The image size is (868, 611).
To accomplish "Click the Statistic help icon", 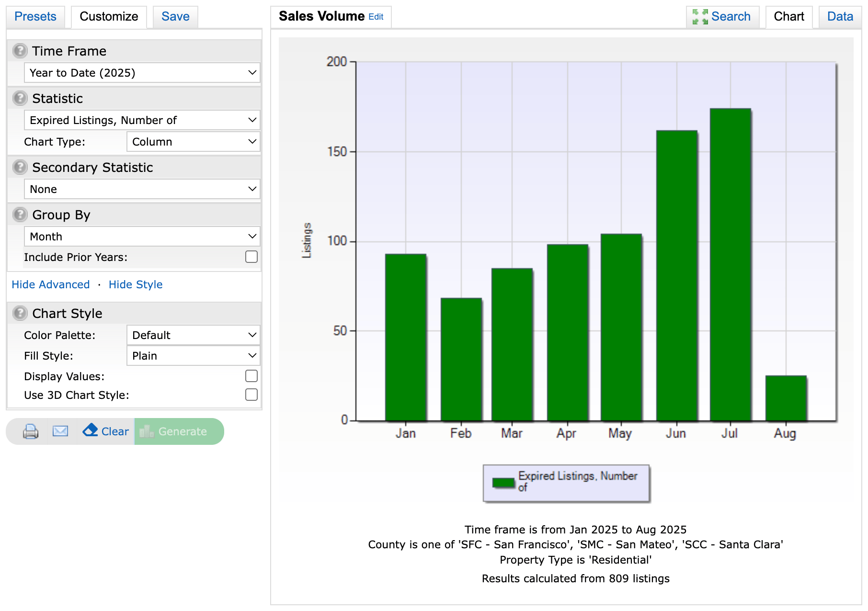I will pyautogui.click(x=20, y=98).
